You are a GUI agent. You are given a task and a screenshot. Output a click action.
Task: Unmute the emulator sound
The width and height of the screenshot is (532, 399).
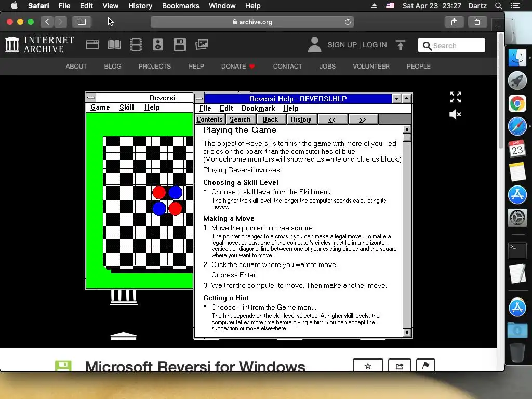(455, 114)
